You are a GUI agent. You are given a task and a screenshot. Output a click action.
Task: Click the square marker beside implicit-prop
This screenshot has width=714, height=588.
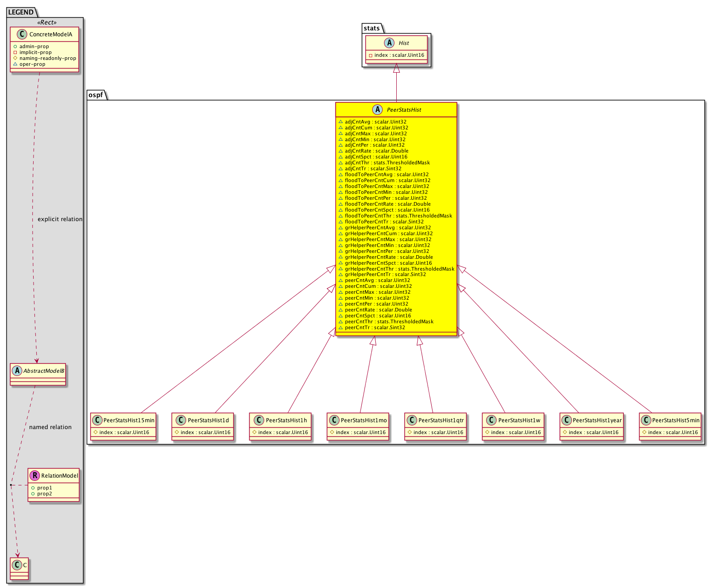tap(15, 52)
